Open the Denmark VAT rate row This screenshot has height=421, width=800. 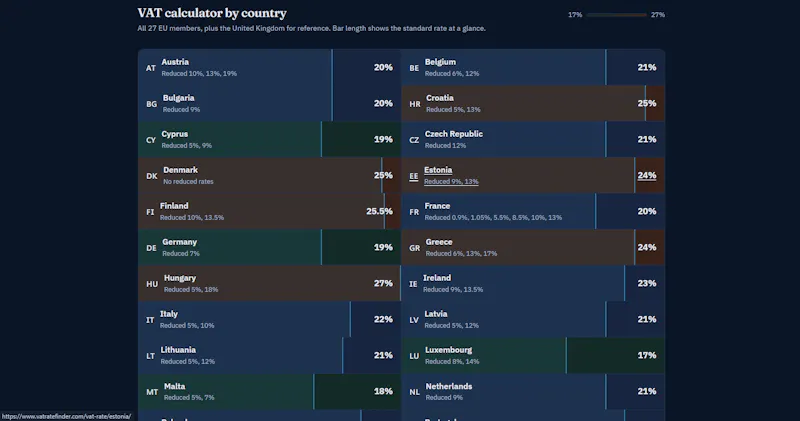pos(269,176)
